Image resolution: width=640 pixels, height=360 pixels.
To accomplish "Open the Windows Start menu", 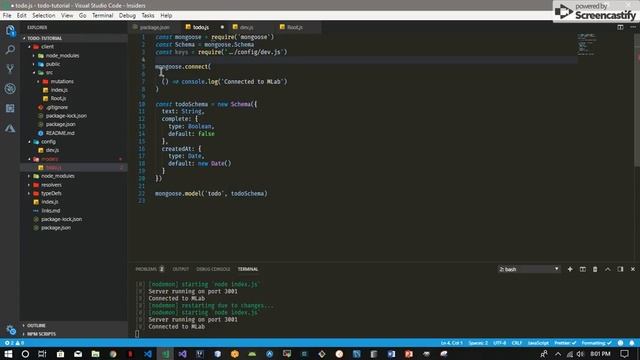I will [8, 354].
